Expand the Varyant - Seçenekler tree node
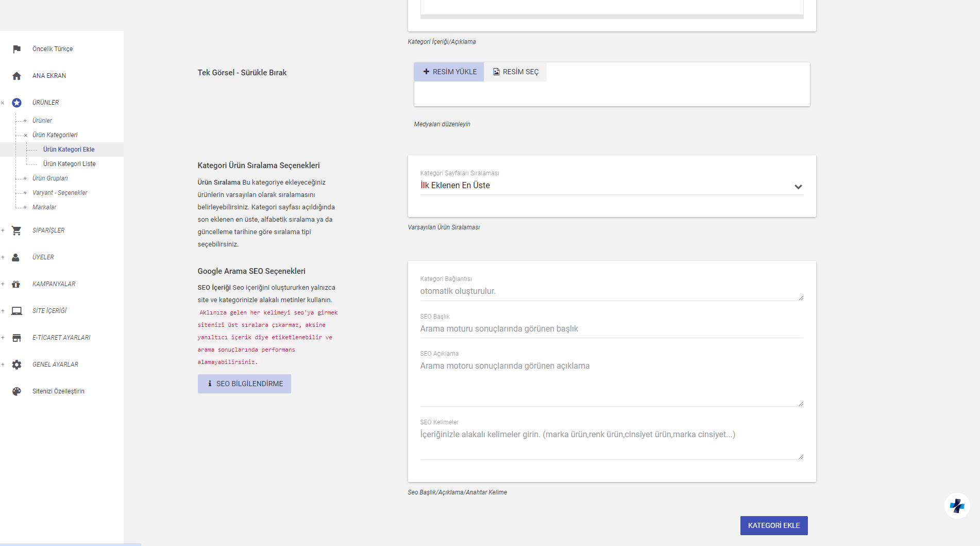 pos(25,193)
